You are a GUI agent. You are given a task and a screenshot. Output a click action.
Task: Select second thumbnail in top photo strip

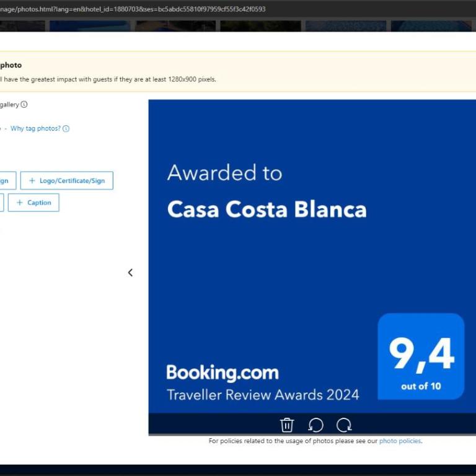pyautogui.click(x=90, y=26)
